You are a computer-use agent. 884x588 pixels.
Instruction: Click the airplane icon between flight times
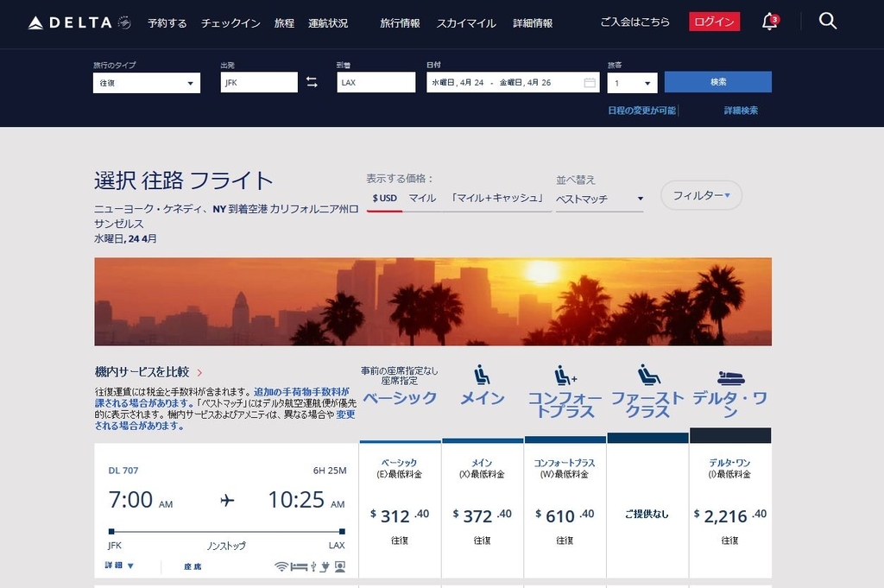227,500
